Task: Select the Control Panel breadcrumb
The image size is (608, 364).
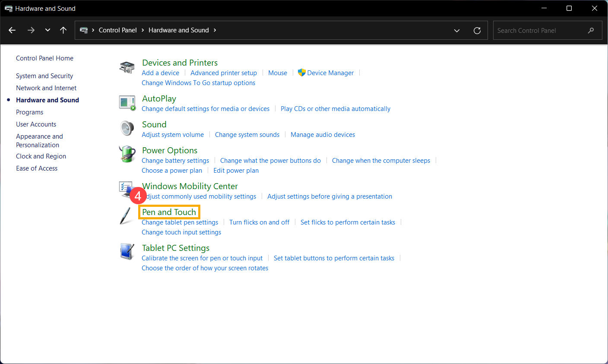Action: coord(117,30)
